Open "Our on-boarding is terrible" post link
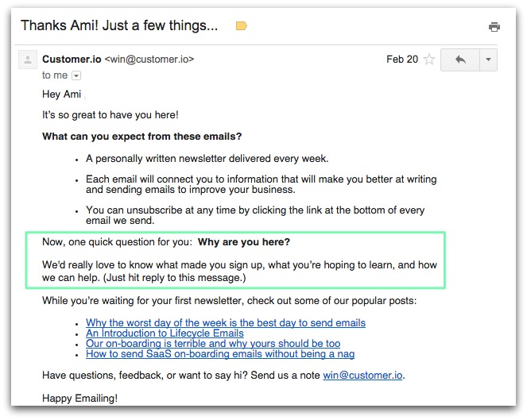 coord(213,344)
